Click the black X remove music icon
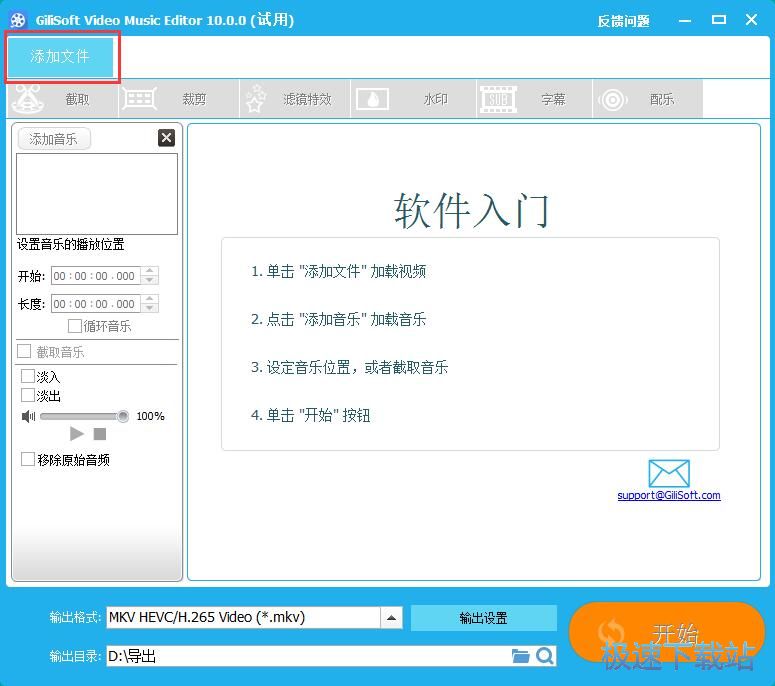Viewport: 775px width, 686px height. click(167, 138)
